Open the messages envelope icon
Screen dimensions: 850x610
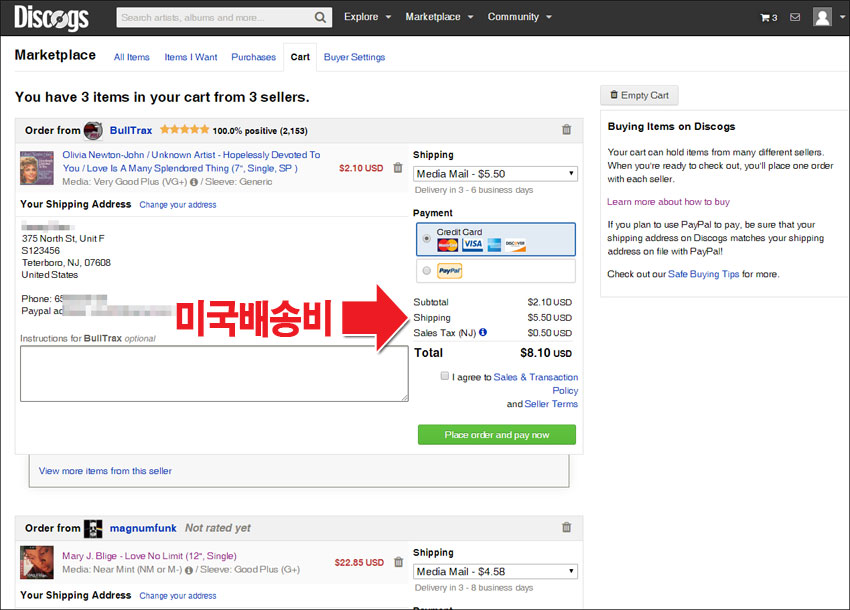795,17
